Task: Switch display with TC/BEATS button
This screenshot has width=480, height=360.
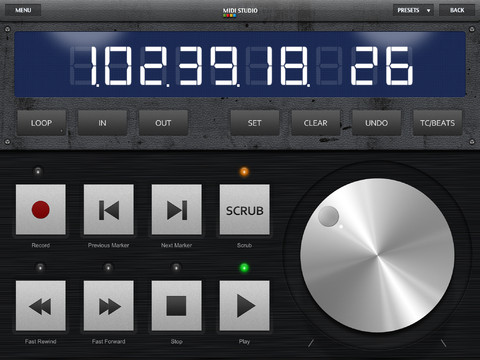Action: (x=437, y=123)
